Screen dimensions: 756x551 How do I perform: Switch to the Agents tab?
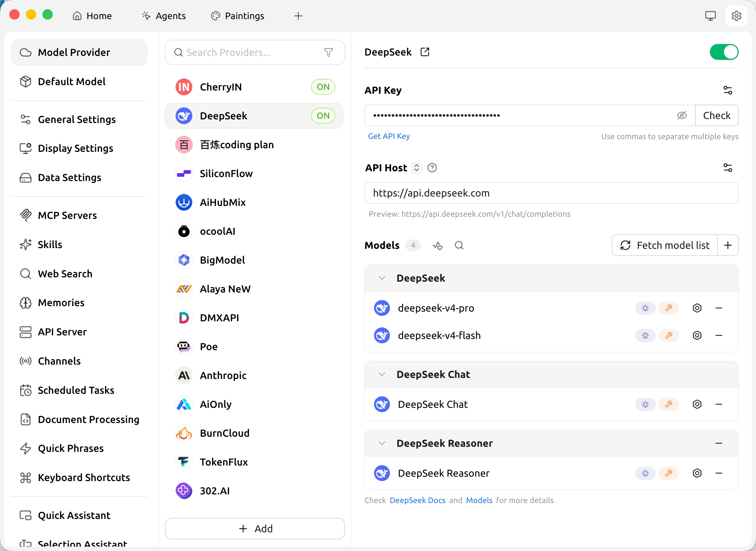pyautogui.click(x=164, y=16)
